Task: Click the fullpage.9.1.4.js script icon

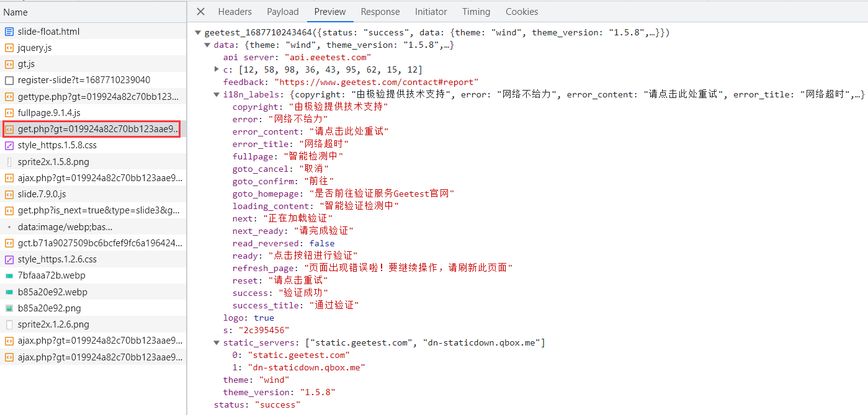Action: 9,113
